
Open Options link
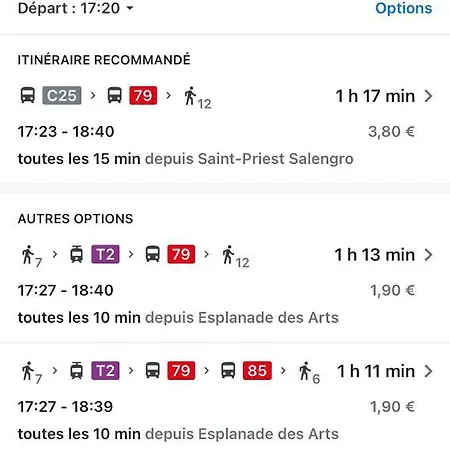pos(404,8)
